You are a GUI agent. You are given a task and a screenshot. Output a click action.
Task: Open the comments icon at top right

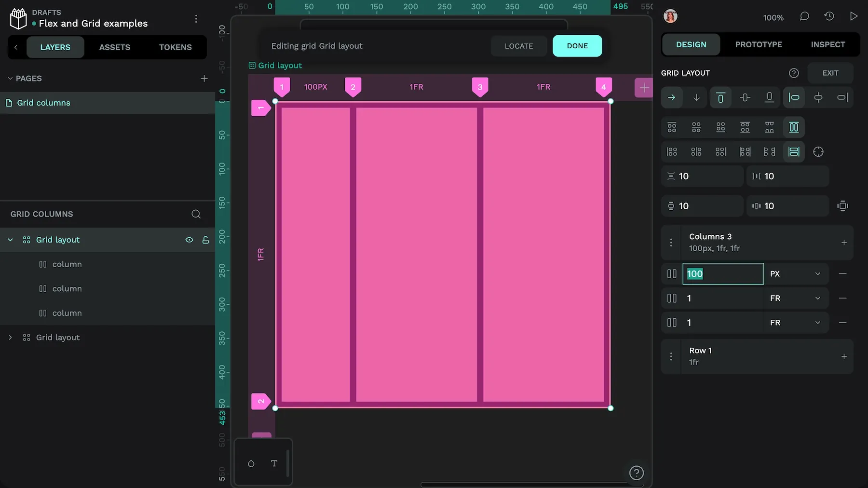804,16
